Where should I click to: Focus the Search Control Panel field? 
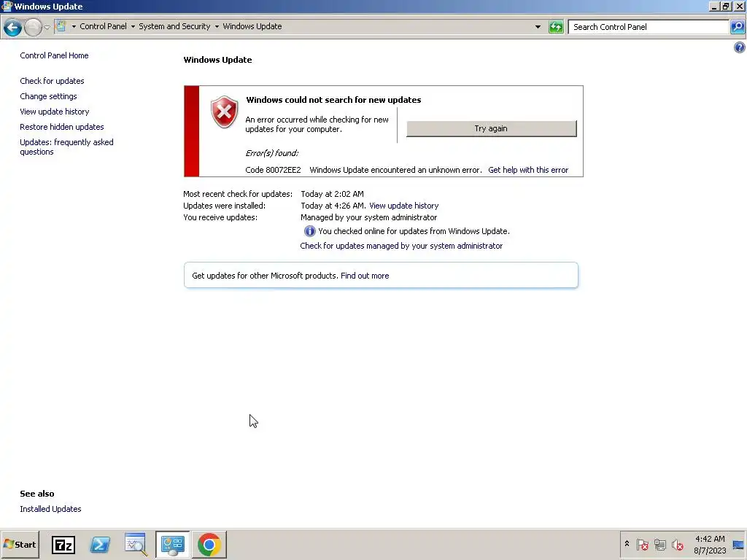coord(649,27)
